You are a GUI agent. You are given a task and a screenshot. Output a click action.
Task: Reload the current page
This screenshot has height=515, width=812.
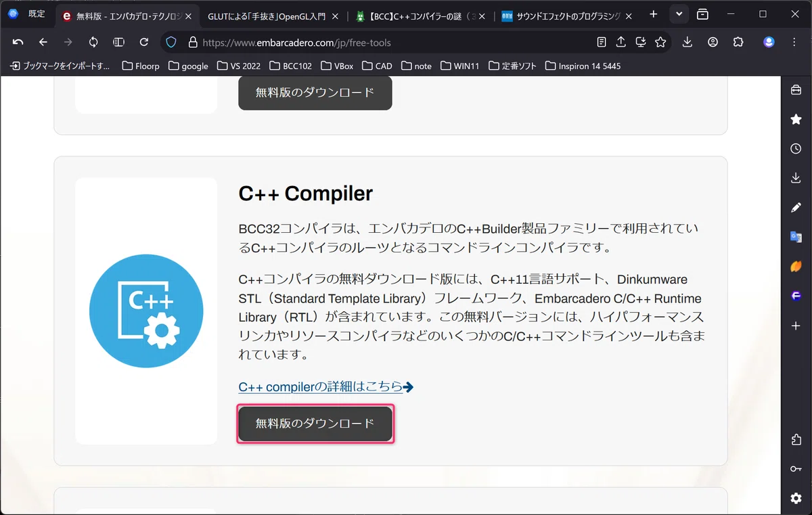pyautogui.click(x=143, y=42)
